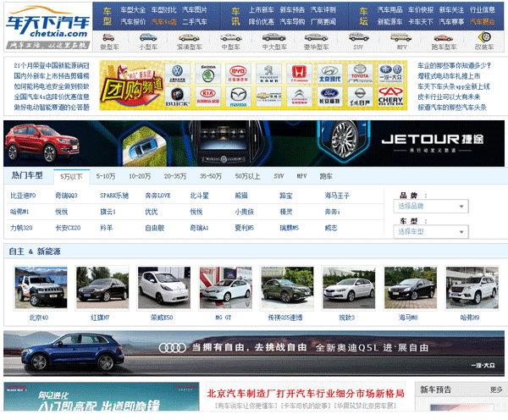Screen dimensions: 508x420
Task: Open the 海马王子 model link
Action: click(337, 196)
